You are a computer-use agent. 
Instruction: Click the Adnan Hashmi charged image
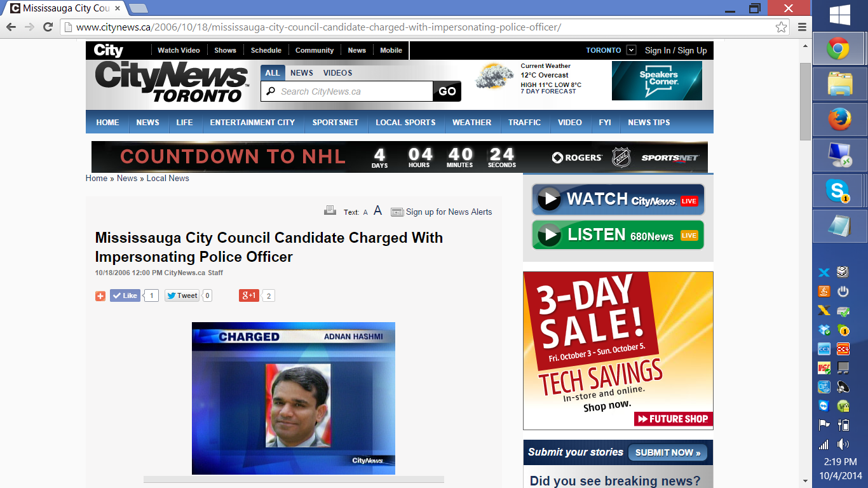tap(294, 398)
